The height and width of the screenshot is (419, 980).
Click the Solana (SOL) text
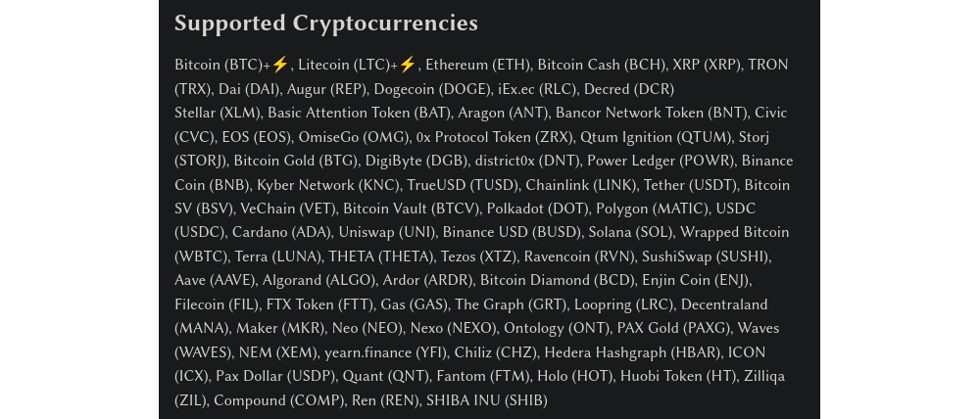point(630,232)
